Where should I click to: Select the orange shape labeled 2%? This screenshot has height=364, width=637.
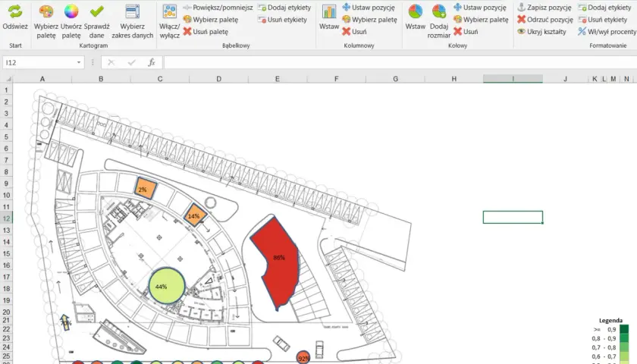point(145,189)
